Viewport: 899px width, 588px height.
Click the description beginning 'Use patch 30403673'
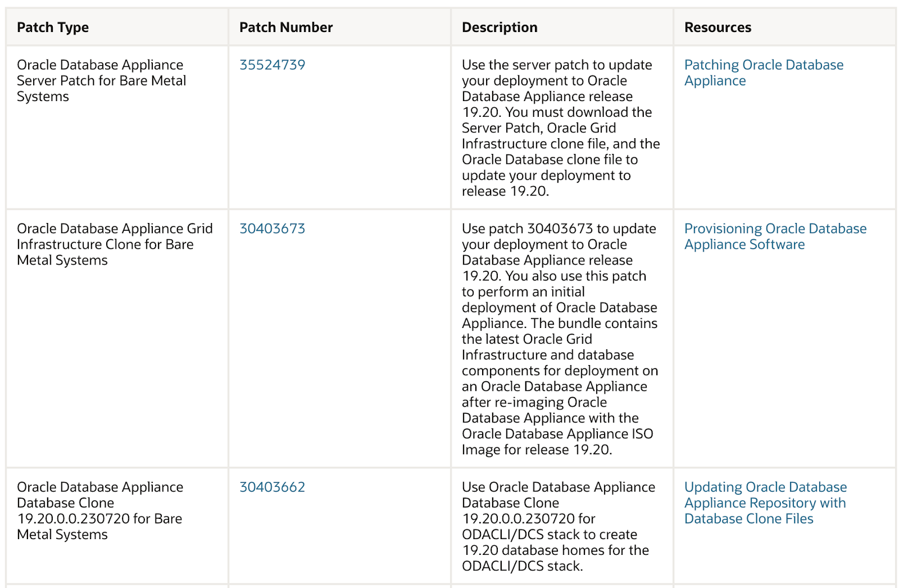[x=559, y=339]
